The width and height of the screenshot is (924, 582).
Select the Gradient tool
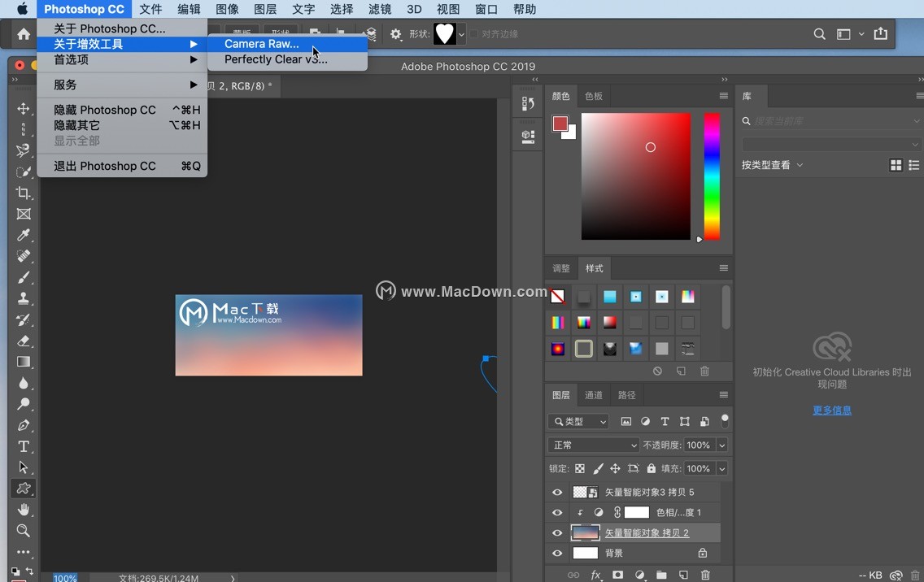(23, 362)
